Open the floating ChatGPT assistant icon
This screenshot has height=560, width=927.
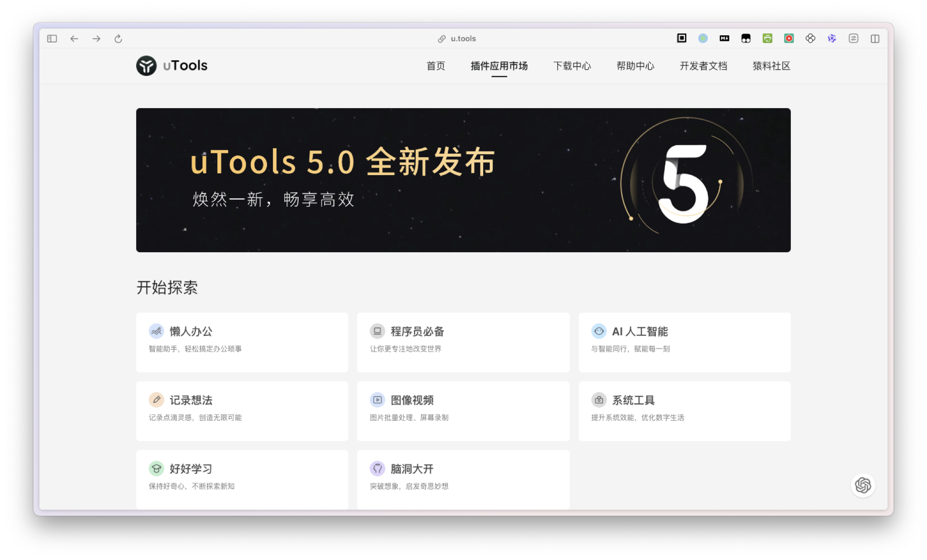click(x=863, y=485)
